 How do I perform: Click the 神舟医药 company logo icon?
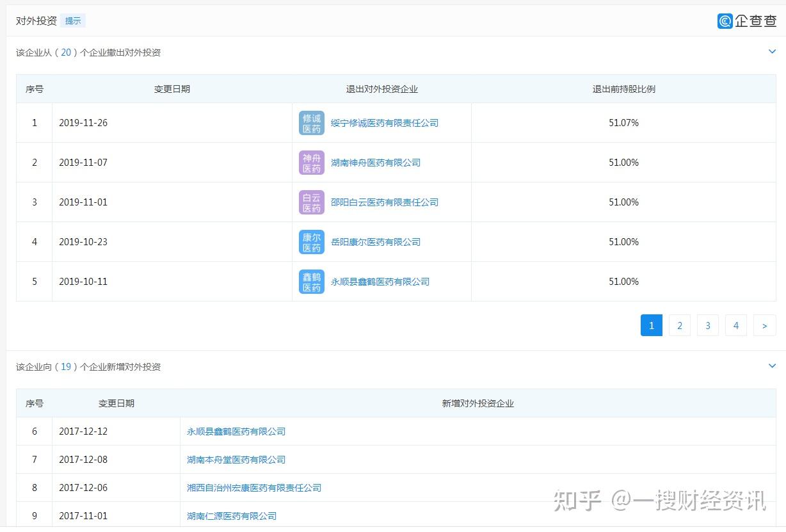[x=312, y=163]
